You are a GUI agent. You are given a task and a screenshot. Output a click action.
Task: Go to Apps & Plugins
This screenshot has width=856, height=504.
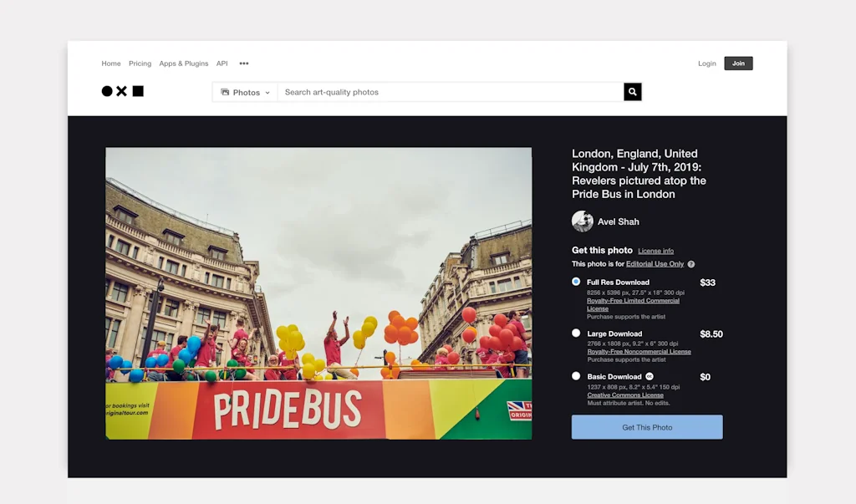tap(183, 64)
